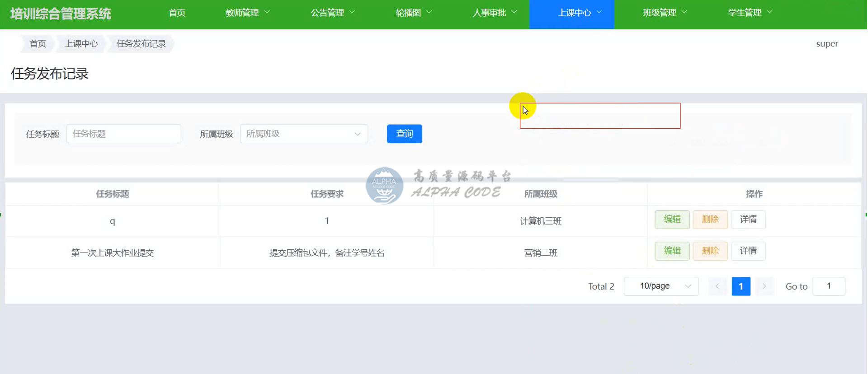The height and width of the screenshot is (374, 868).
Task: Open the 学生管理 menu
Action: click(750, 13)
